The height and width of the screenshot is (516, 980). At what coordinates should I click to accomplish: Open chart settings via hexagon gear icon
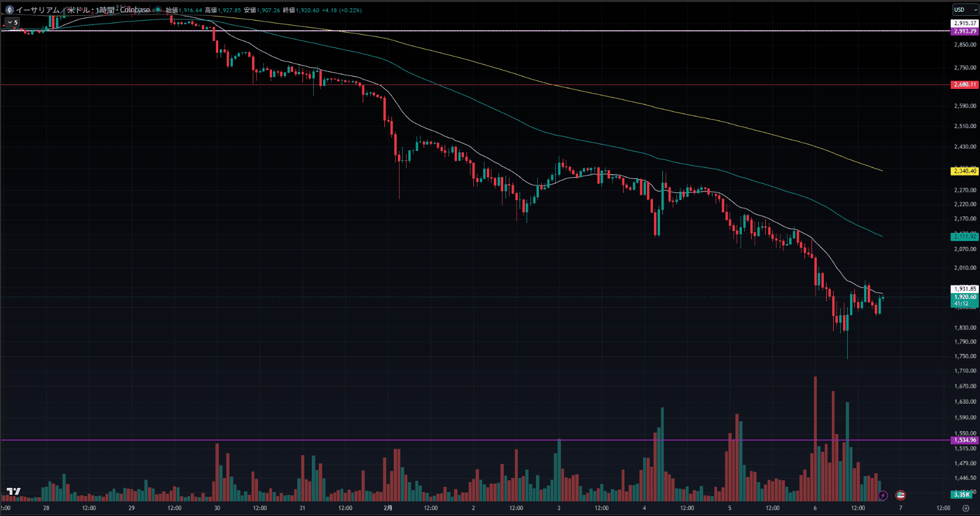(x=966, y=508)
